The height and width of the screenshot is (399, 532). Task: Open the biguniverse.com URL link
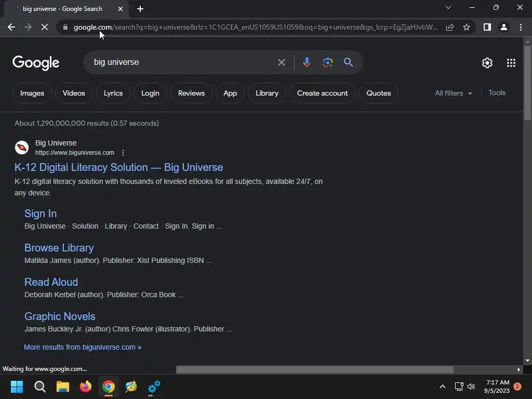[75, 153]
